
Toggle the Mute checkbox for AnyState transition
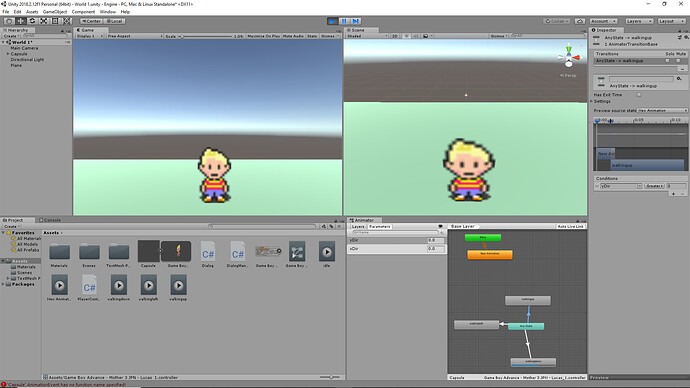pos(679,61)
